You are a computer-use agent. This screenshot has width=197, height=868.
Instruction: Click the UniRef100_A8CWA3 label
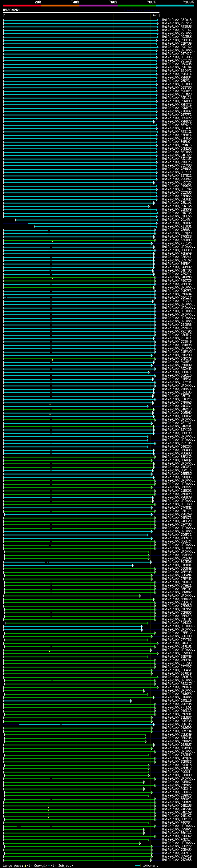point(177,450)
